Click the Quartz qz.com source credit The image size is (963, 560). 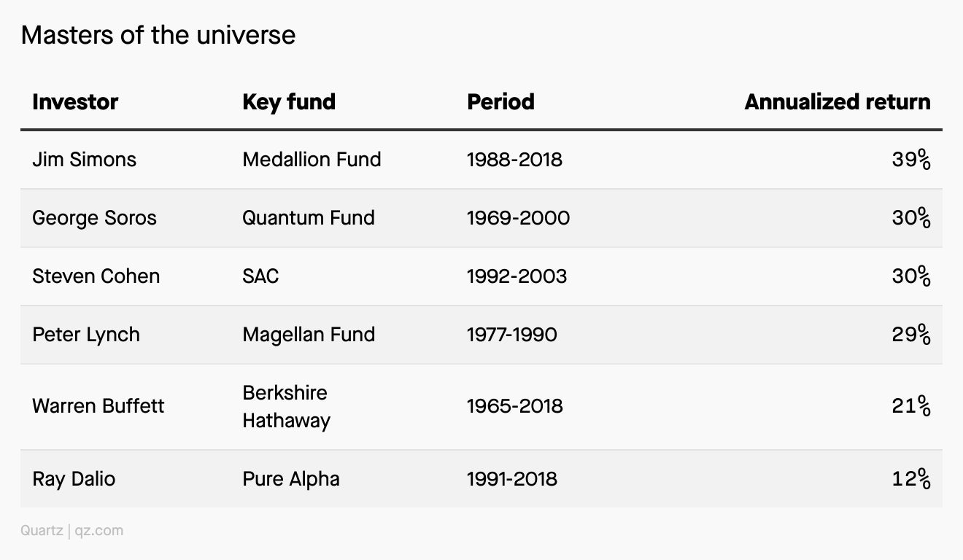pos(71,530)
